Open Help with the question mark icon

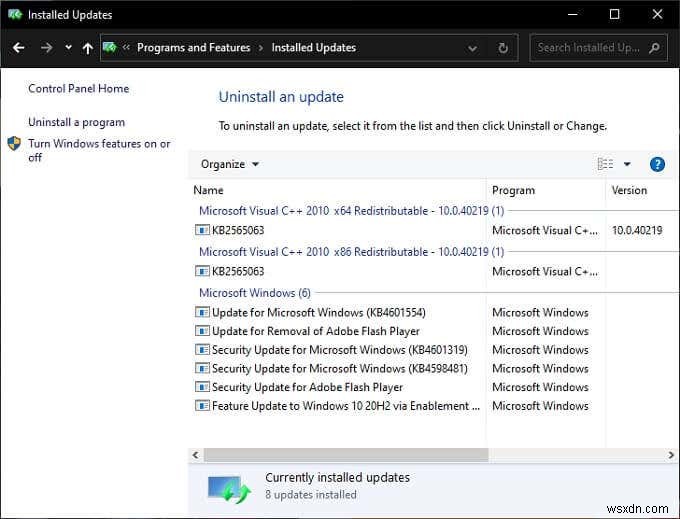point(657,164)
